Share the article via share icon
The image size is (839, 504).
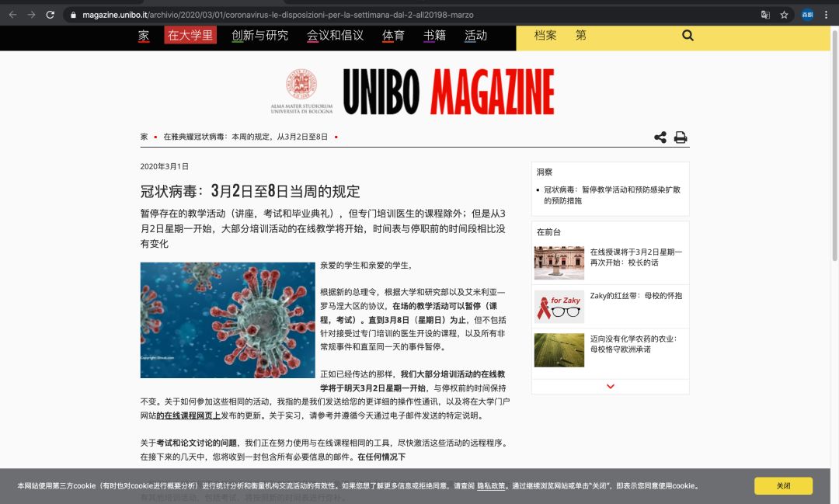coord(660,137)
